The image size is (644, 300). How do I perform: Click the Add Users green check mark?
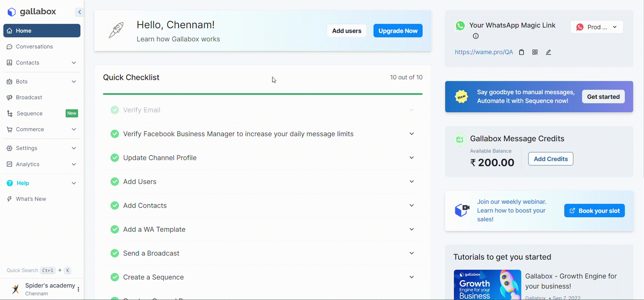pos(115,182)
